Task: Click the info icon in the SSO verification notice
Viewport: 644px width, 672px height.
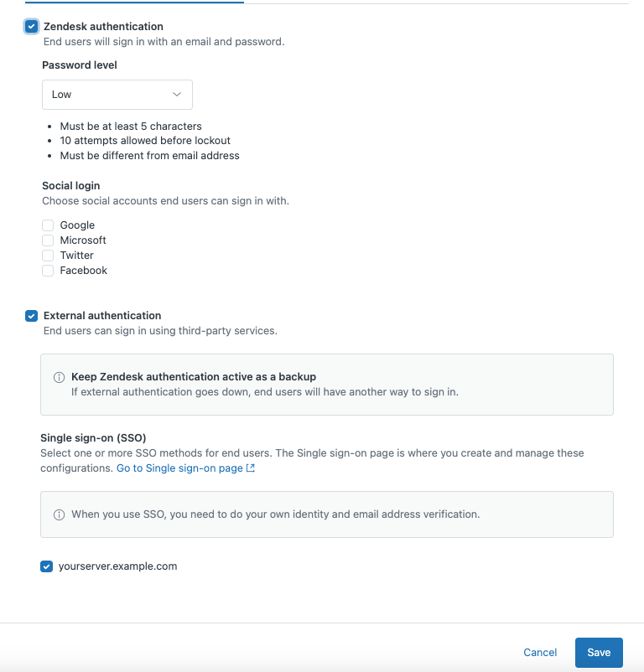Action: pyautogui.click(x=59, y=514)
